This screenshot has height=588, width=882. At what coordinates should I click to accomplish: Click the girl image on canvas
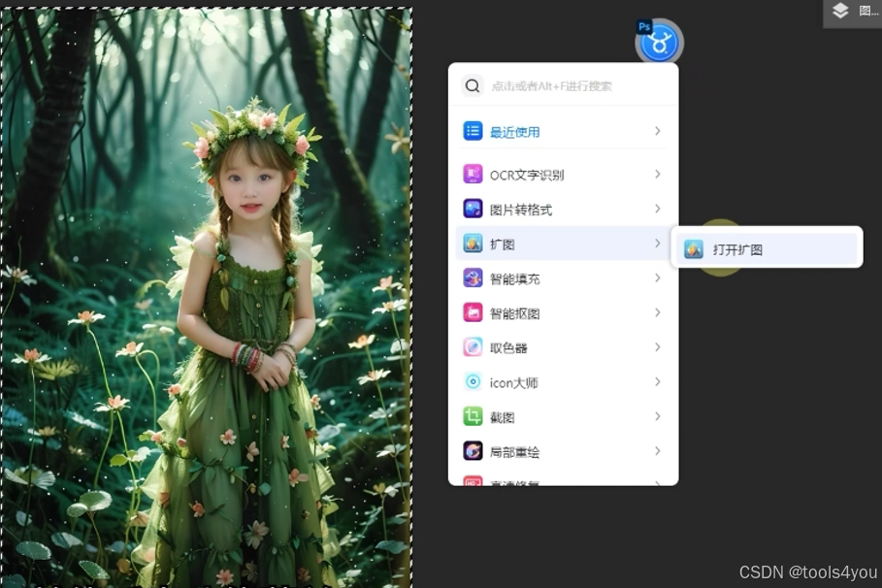(207, 298)
